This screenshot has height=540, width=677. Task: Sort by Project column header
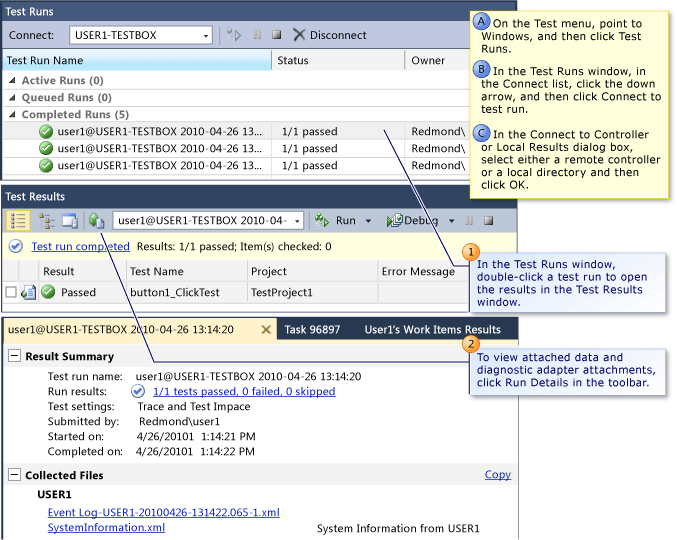point(313,272)
